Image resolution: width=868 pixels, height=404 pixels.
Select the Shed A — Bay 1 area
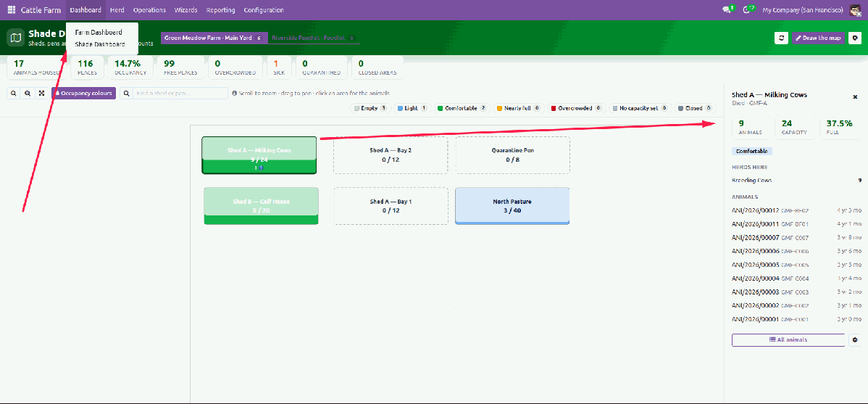[391, 206]
